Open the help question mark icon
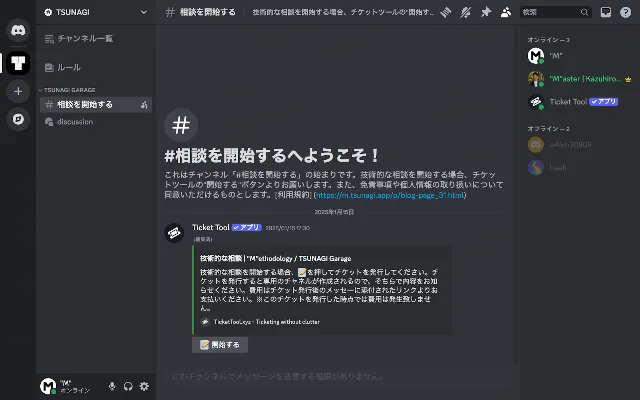Screen dimensions: 640x400 [625, 12]
